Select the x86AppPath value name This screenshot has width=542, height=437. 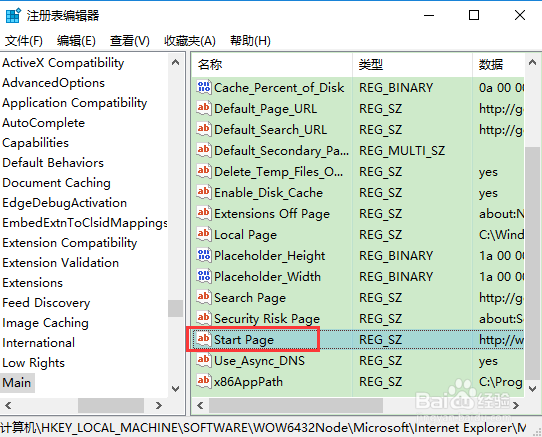click(x=248, y=382)
